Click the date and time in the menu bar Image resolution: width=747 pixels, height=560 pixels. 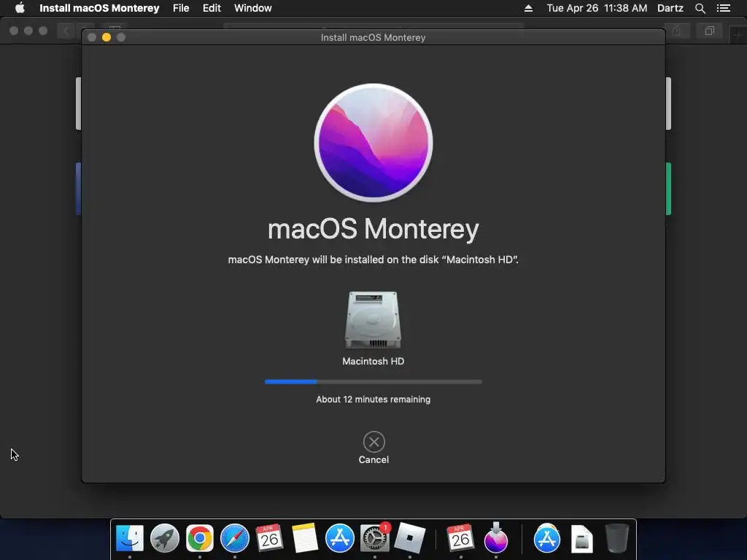click(x=597, y=8)
